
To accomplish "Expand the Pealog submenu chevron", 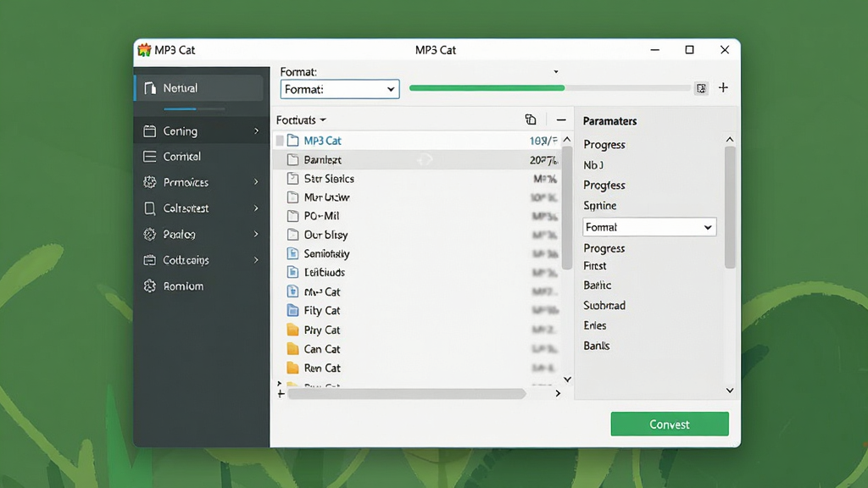I will pyautogui.click(x=256, y=234).
